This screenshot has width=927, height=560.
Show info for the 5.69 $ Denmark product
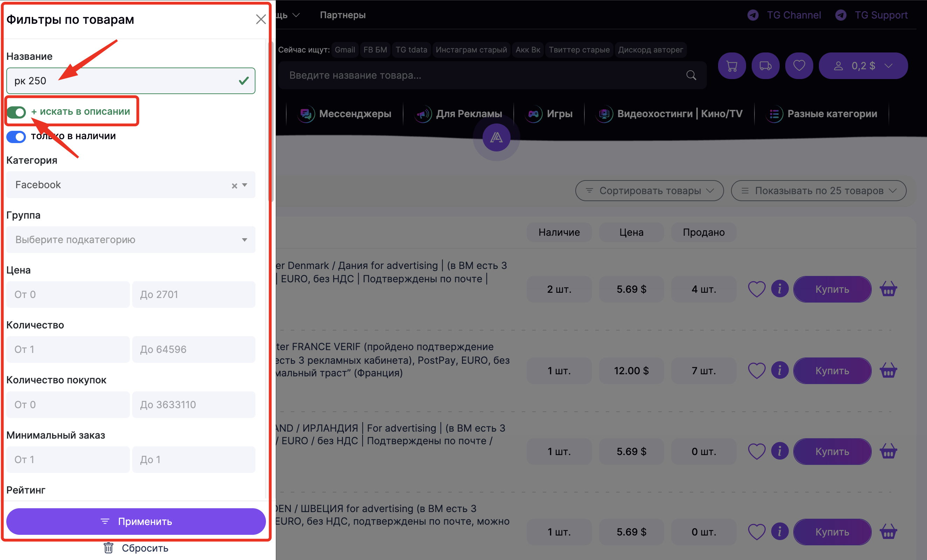coord(780,289)
